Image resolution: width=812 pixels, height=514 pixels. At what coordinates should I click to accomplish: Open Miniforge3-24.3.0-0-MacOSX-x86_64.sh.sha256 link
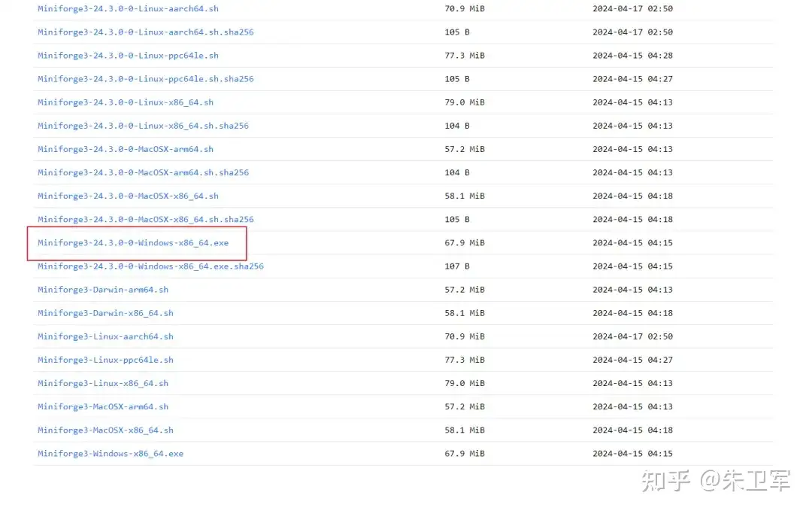point(146,219)
